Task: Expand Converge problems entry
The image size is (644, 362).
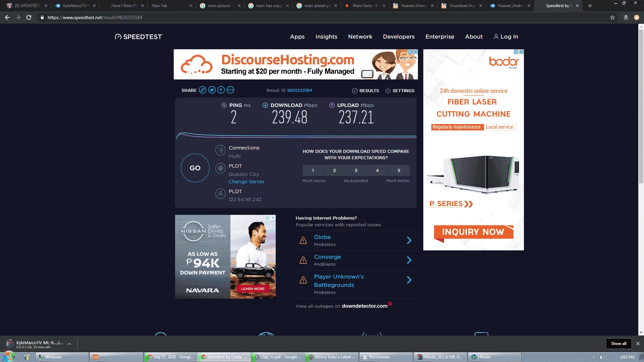Action: tap(409, 260)
